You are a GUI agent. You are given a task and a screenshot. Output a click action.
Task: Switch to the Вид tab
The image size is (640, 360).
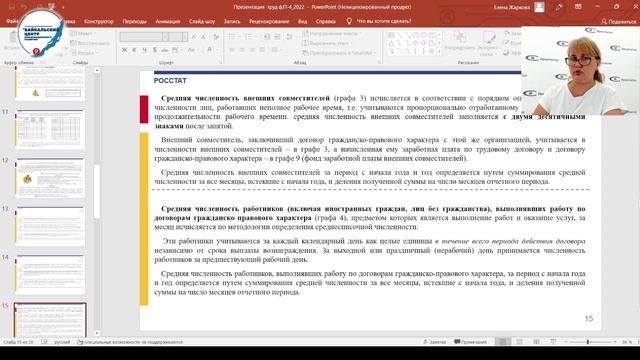pyautogui.click(x=302, y=21)
